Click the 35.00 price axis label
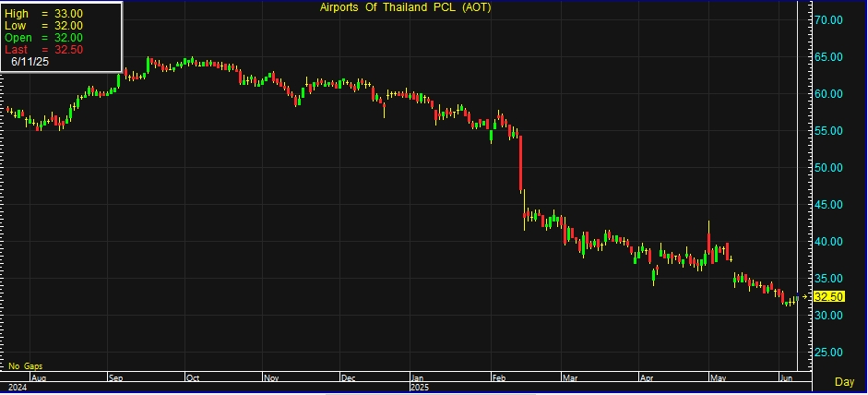This screenshot has width=868, height=395. (x=828, y=279)
